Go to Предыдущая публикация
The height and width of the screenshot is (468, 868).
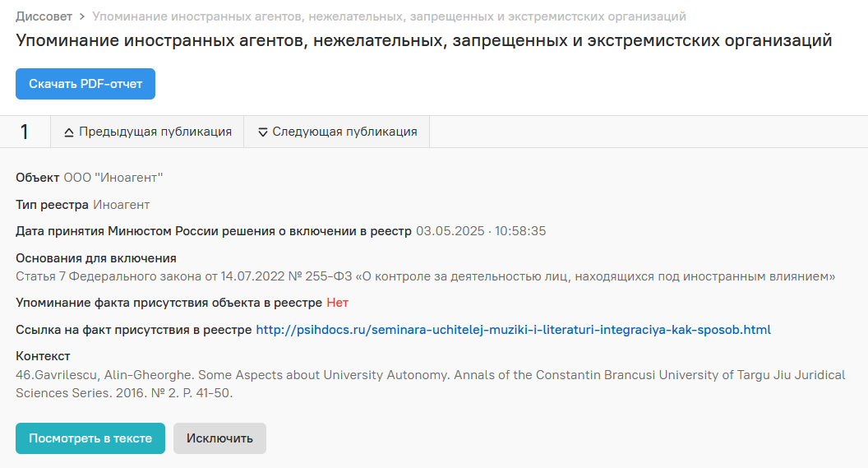(147, 132)
